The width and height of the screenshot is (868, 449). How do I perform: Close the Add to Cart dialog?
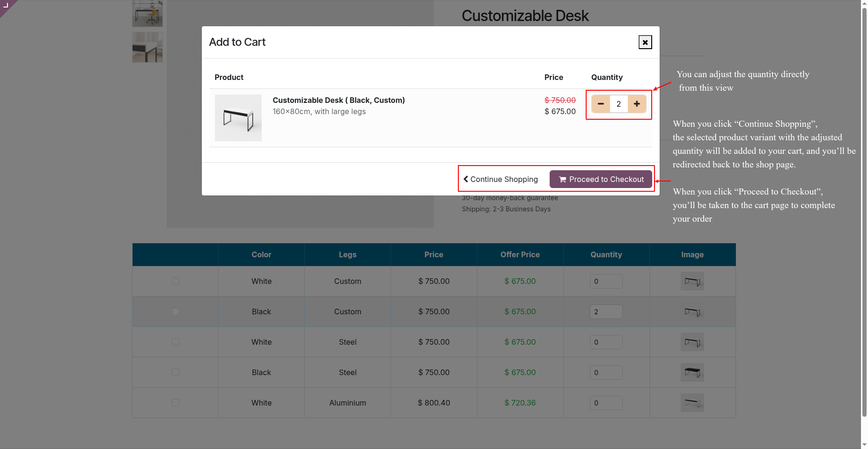[645, 42]
